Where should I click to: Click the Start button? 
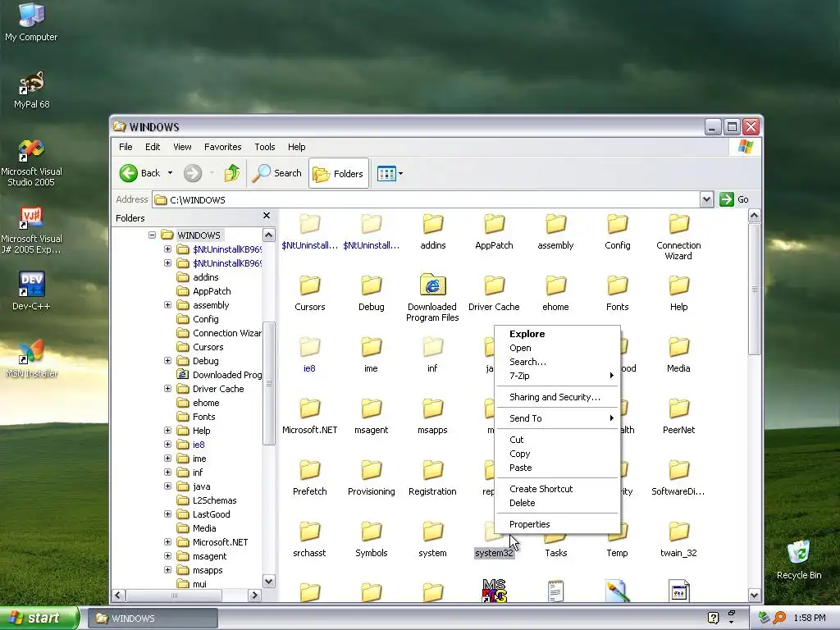39,618
